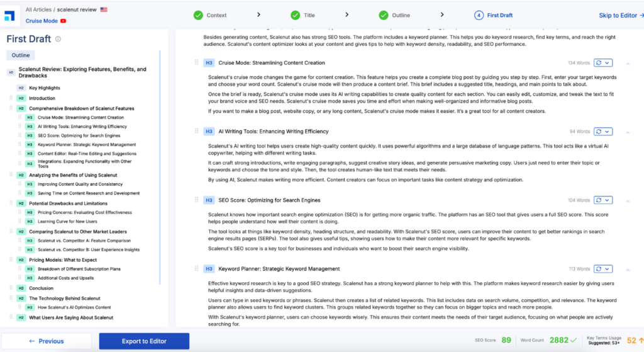The image size is (644, 352).
Task: Select The Technology Behind Scalenut outline item
Action: coord(65,298)
